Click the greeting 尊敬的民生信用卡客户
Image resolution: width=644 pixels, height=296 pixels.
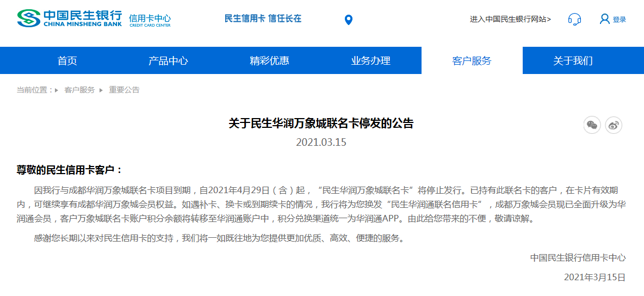pyautogui.click(x=70, y=170)
